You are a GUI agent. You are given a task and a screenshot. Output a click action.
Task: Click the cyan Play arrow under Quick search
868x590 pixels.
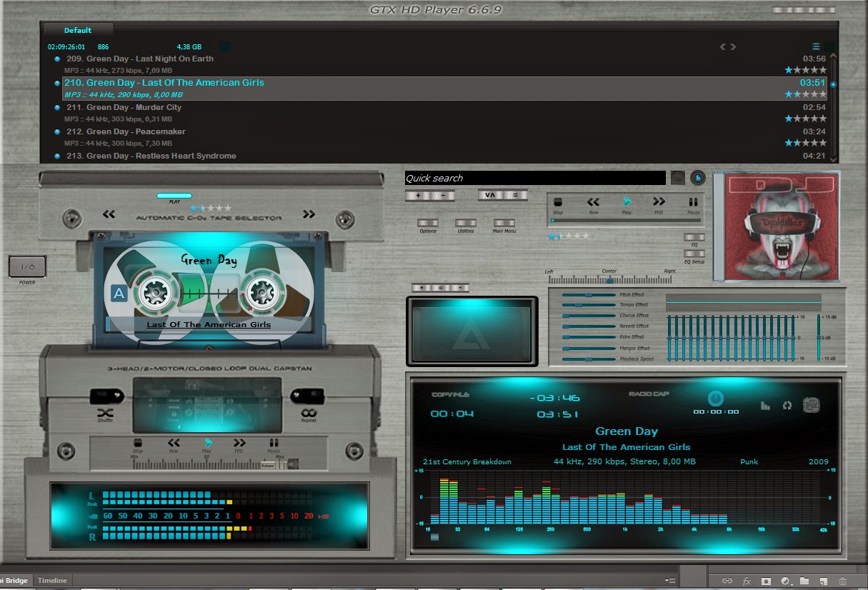coord(627,202)
